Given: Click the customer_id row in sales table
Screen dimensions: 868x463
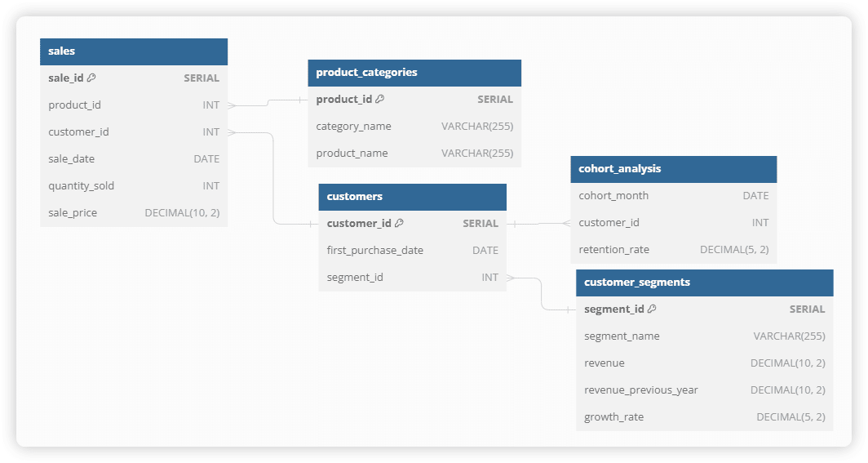Looking at the screenshot, I should 134,131.
